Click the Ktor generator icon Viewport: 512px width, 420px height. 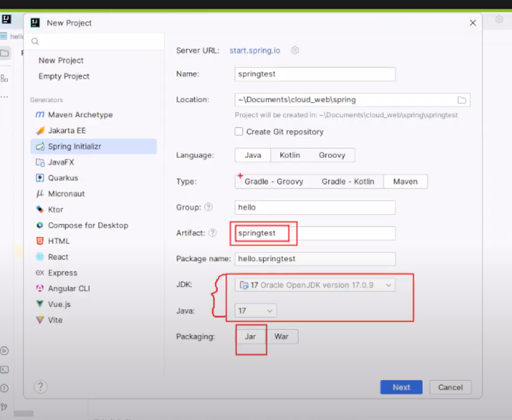pyautogui.click(x=40, y=209)
